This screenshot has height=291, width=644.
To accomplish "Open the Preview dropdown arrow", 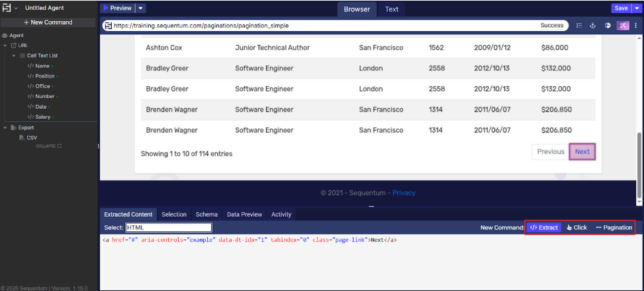I will click(x=141, y=8).
